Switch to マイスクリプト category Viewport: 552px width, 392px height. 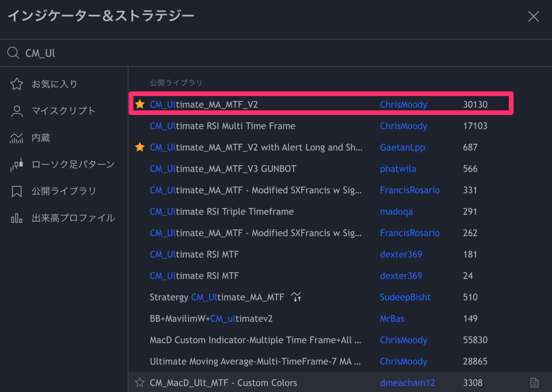coord(64,111)
